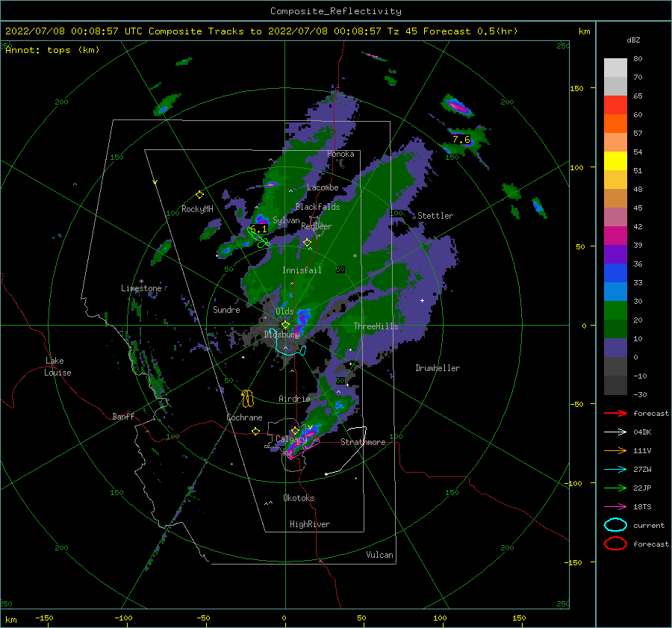The height and width of the screenshot is (628, 672).
Task: Pick the bright green 20-30 dBZ swatch
Action: (x=615, y=311)
